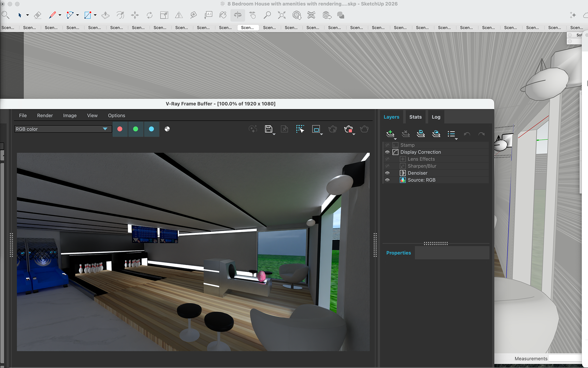Enable the Stamp layer visibility
Viewport: 588px width, 368px height.
point(387,145)
